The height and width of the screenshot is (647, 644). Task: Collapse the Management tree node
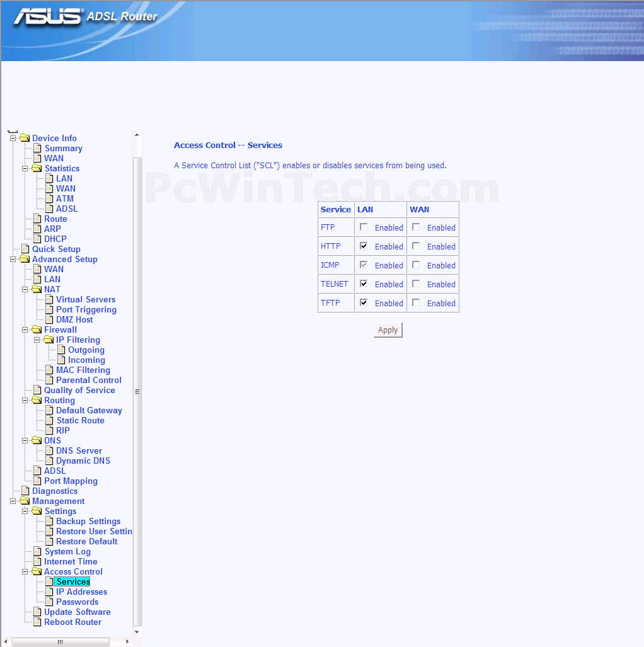[x=13, y=501]
